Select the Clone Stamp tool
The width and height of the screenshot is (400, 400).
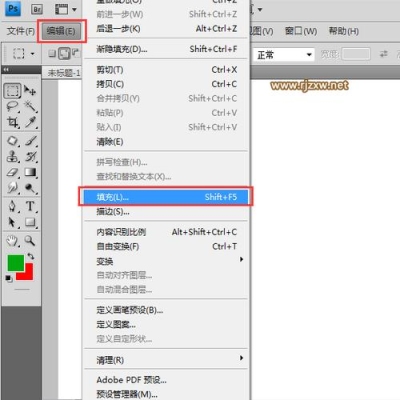pos(13,156)
